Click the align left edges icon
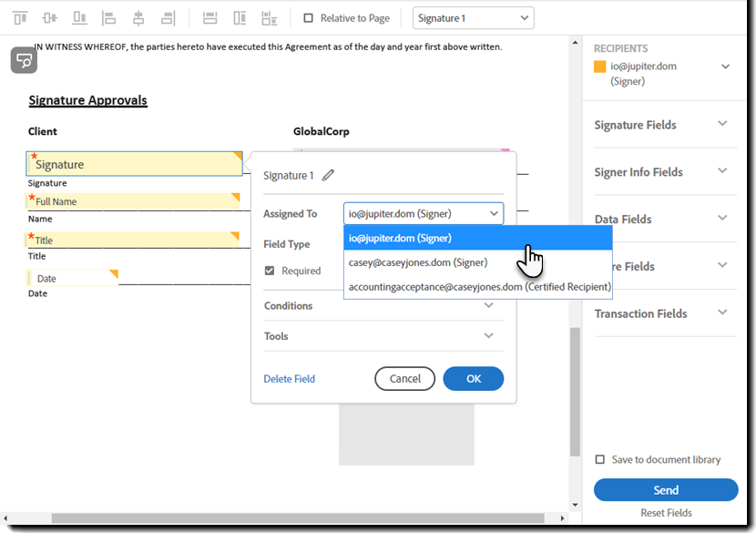The image size is (756, 533). tap(109, 18)
